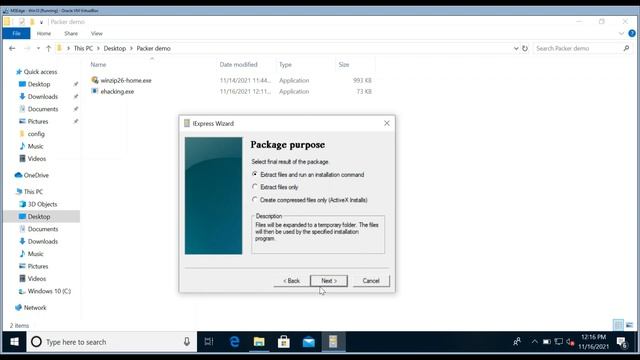Sort files by Name column

point(98,64)
